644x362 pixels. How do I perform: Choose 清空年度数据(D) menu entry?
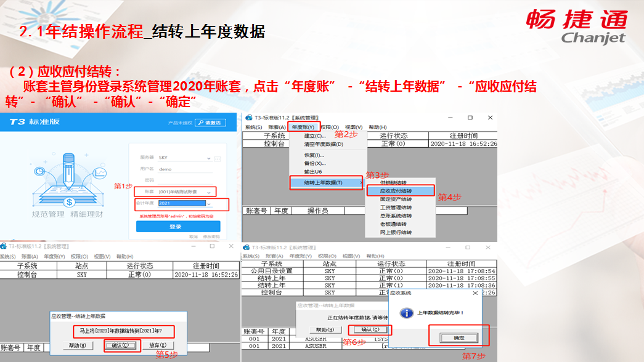(324, 145)
